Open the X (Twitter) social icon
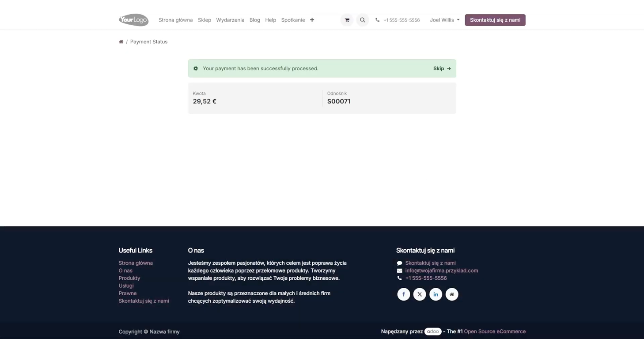The image size is (644, 339). tap(420, 294)
